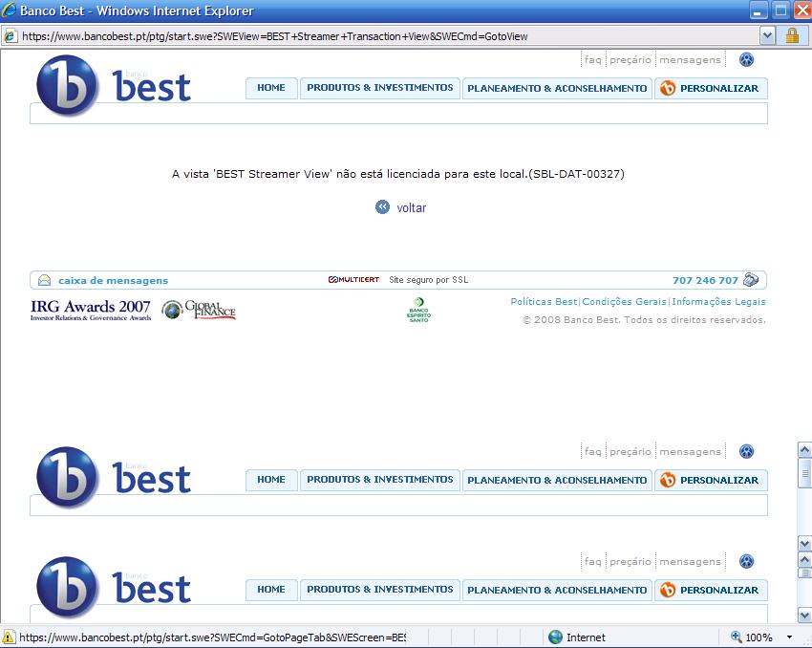Click the zoom magnifier icon in the status bar
Viewport: 812px width, 648px height.
coord(736,637)
